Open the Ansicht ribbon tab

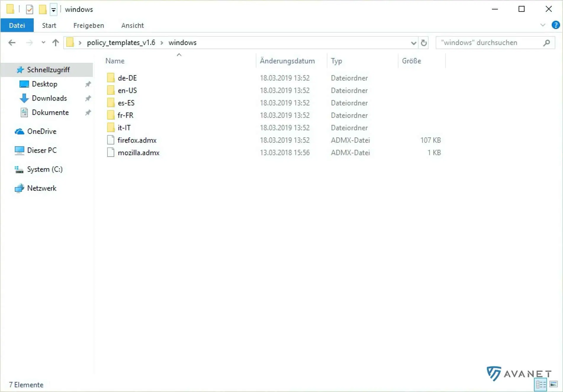coord(132,25)
